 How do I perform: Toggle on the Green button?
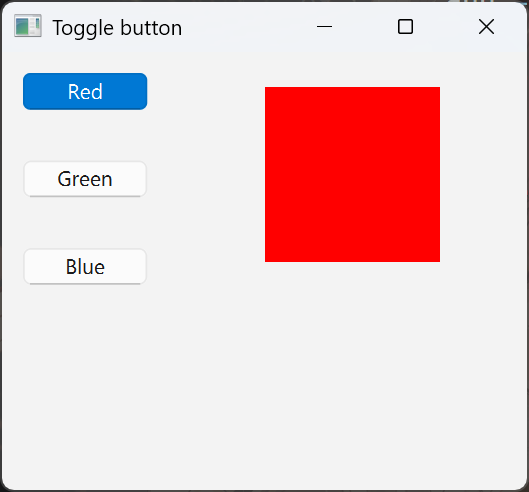[x=85, y=179]
